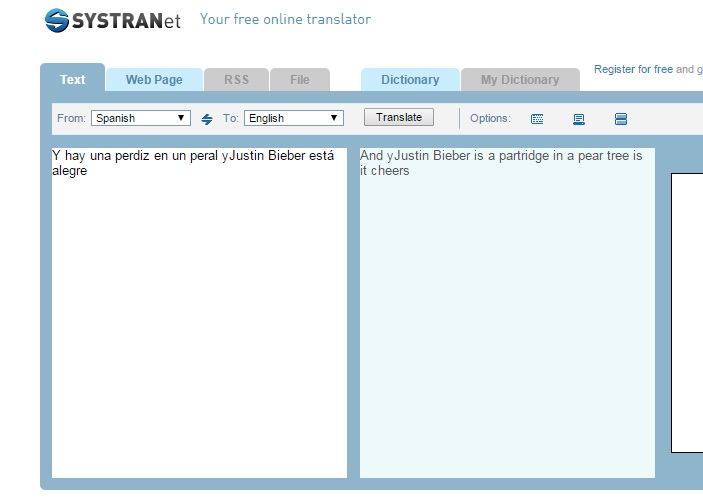Open the My Dictionary tab

[x=520, y=80]
